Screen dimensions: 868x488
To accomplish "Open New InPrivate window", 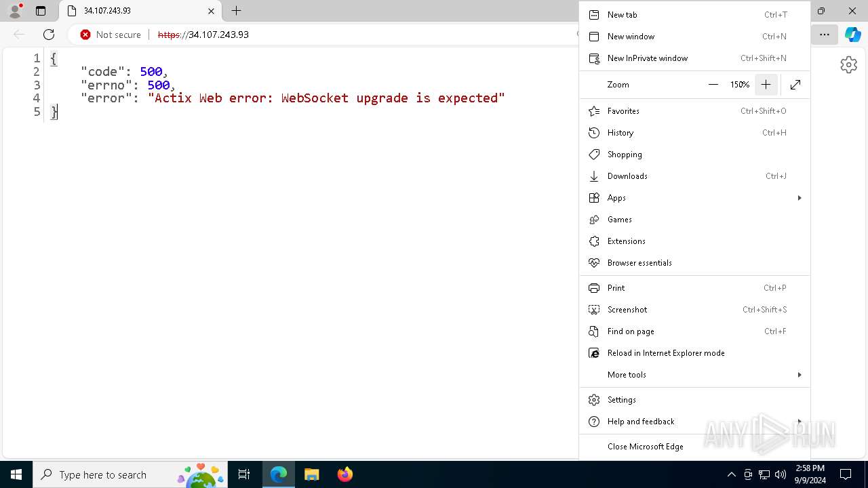I will click(694, 58).
